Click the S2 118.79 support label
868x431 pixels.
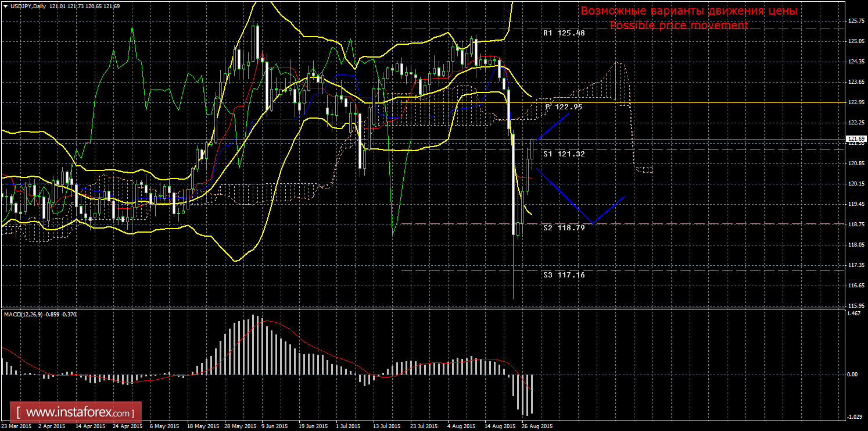tap(564, 227)
